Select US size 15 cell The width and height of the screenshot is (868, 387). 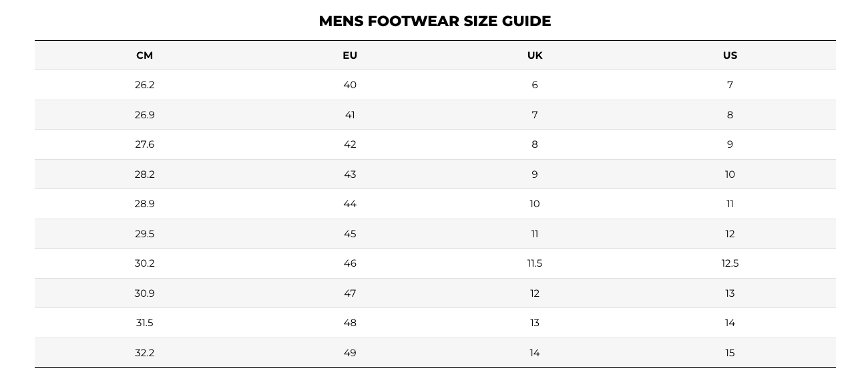pos(730,353)
